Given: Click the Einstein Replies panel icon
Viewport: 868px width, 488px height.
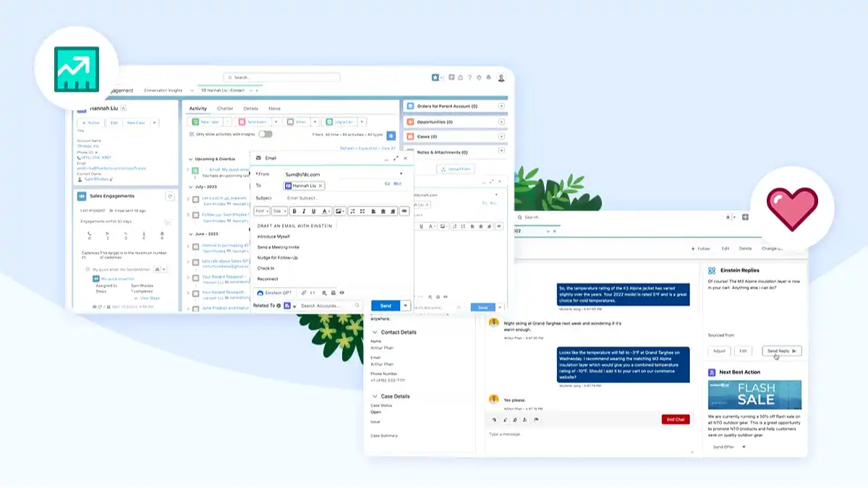Looking at the screenshot, I should point(712,270).
